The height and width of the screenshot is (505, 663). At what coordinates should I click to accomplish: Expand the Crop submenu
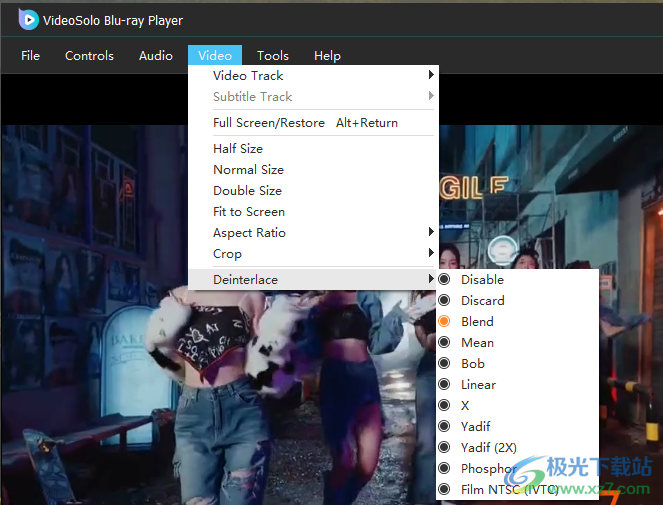(313, 254)
